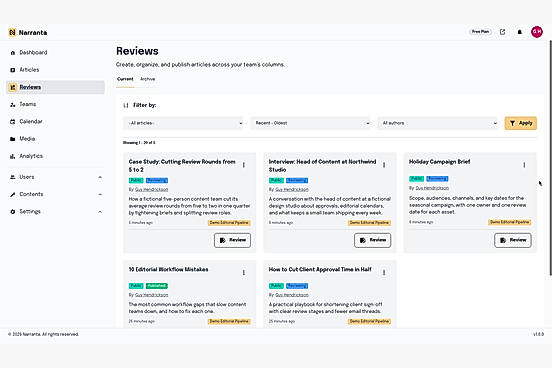Review the Case Study article
Screen dimensions: 552x368
[232, 240]
